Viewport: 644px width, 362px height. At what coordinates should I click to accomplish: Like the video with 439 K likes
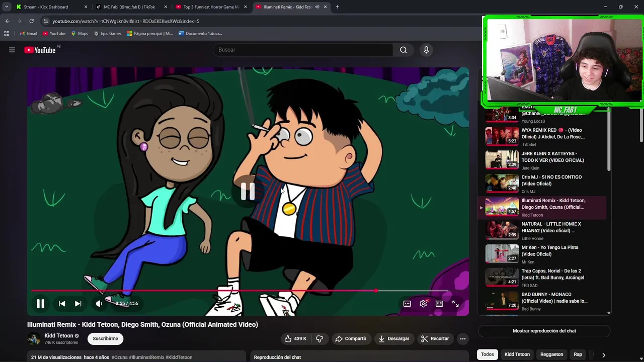point(295,339)
